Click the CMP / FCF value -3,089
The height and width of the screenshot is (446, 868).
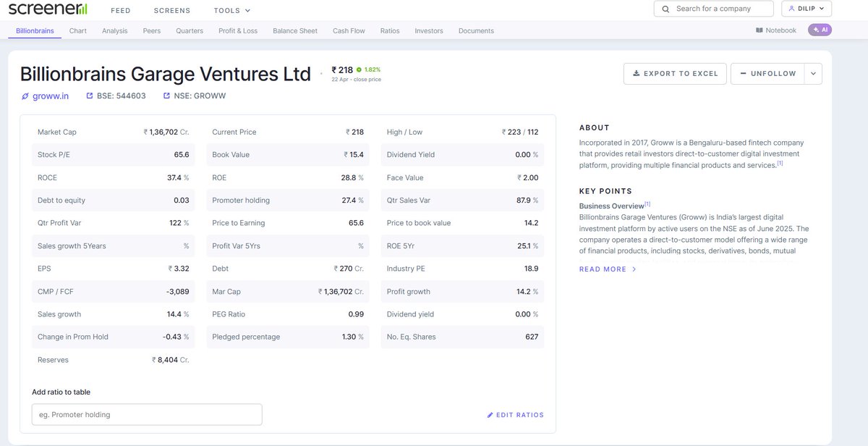point(177,292)
